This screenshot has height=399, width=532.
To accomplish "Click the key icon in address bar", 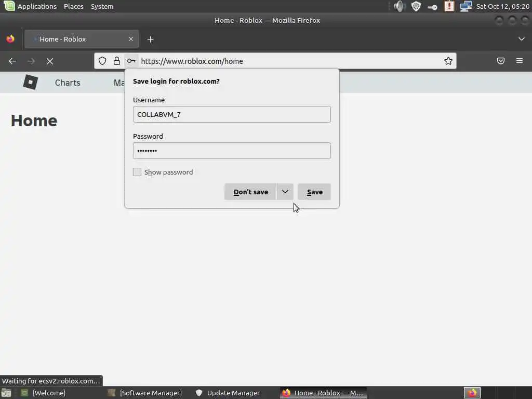I will pyautogui.click(x=131, y=61).
